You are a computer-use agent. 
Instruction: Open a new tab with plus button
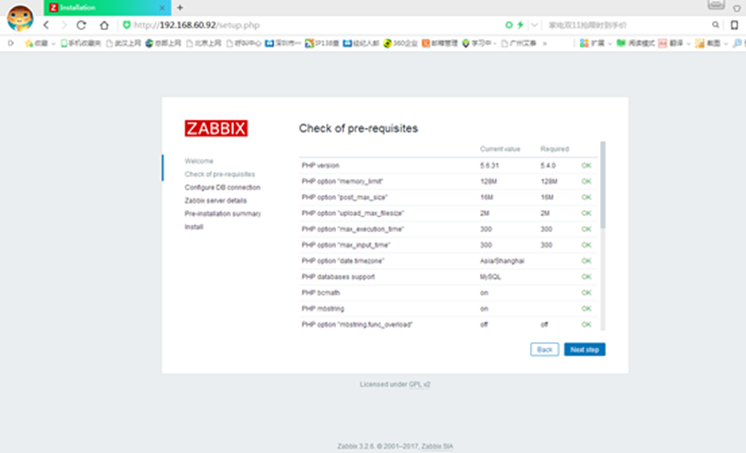click(x=180, y=8)
